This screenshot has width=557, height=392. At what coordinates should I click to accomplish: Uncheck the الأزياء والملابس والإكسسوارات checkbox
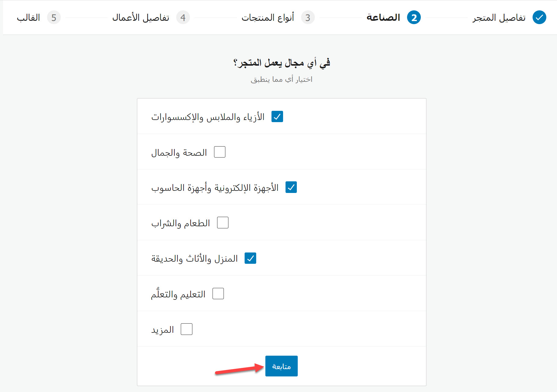click(277, 117)
